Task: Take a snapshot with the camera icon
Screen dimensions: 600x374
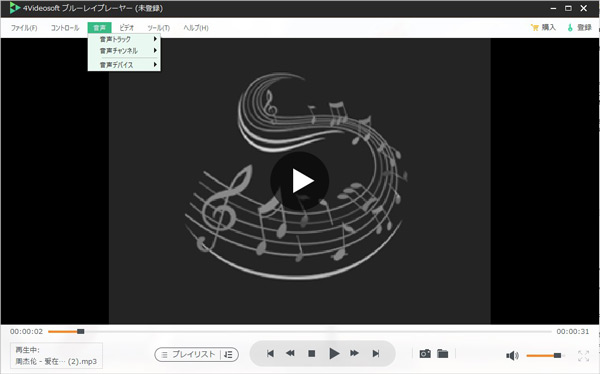Action: coord(425,353)
